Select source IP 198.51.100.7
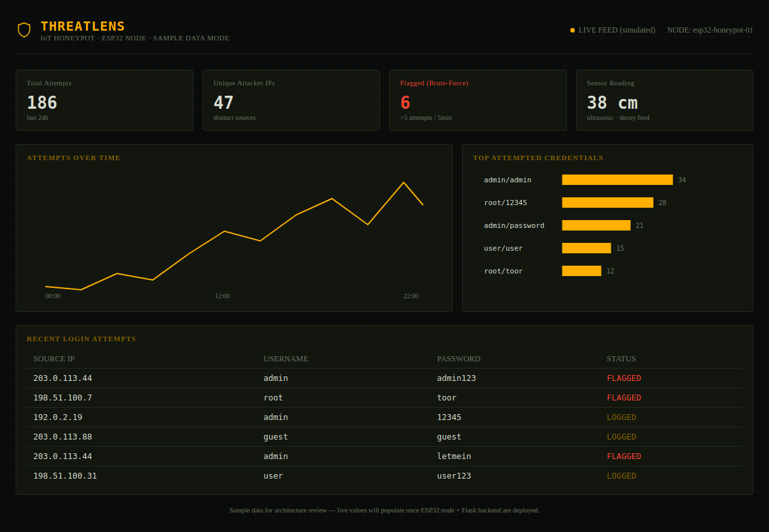 [63, 398]
